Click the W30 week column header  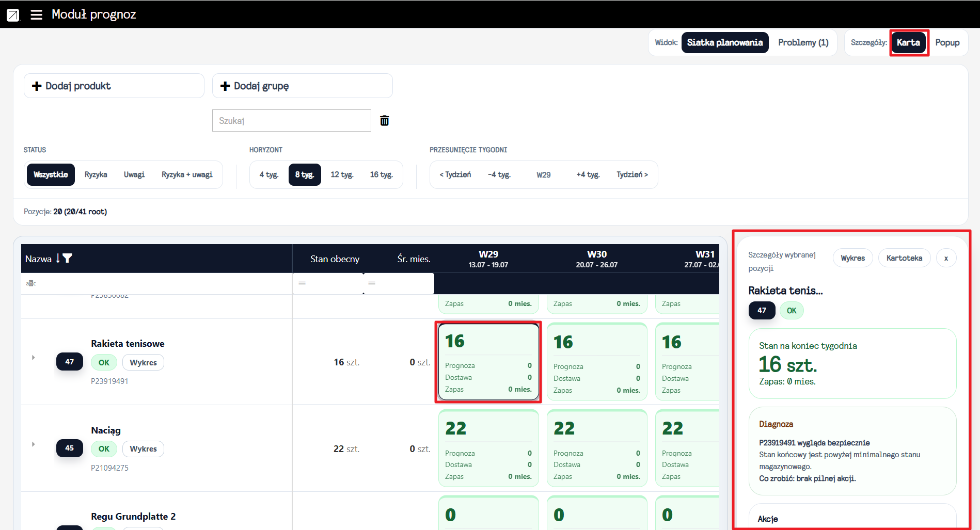[x=597, y=259]
